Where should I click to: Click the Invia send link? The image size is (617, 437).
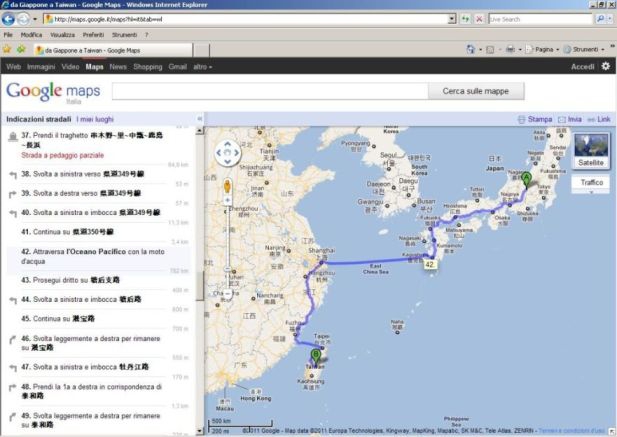(x=570, y=119)
